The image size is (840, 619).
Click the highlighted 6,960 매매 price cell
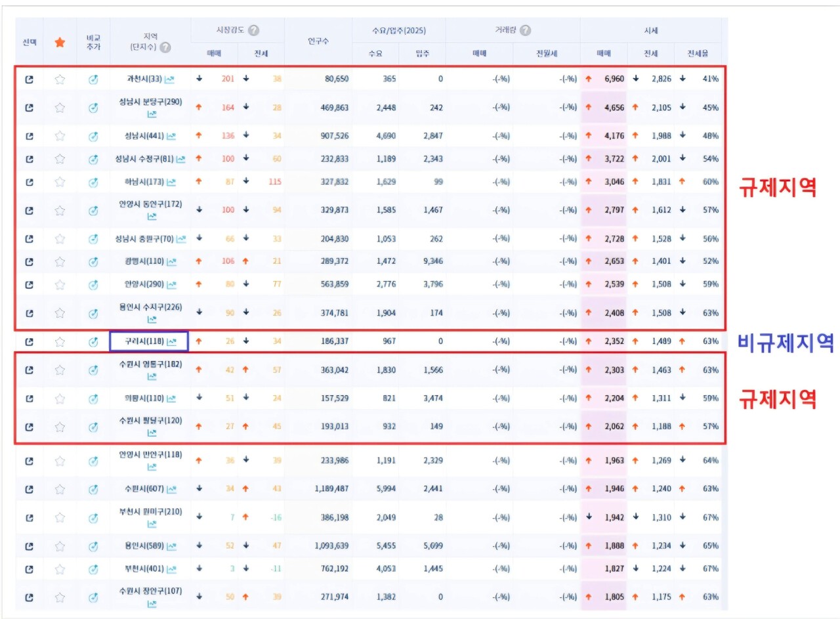(614, 79)
